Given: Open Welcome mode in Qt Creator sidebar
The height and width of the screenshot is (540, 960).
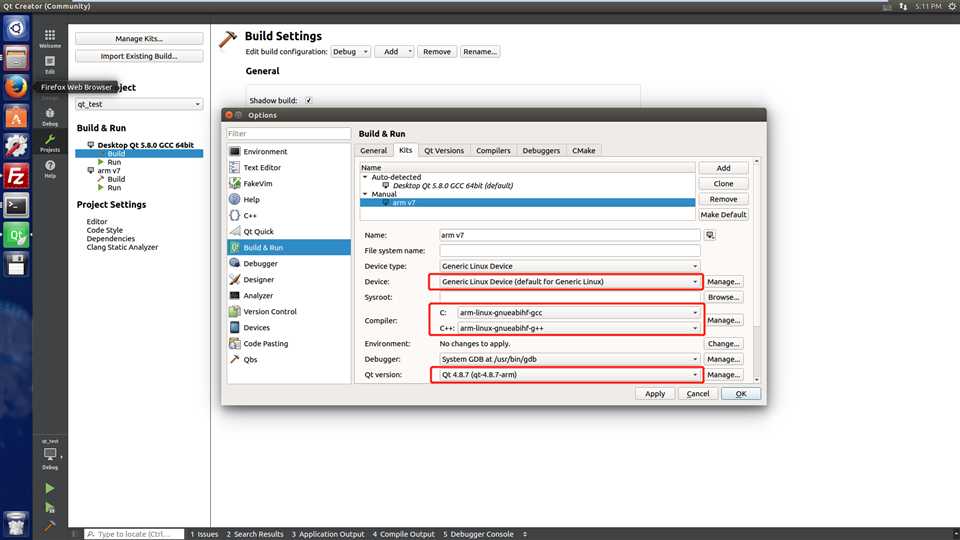Looking at the screenshot, I should (50, 38).
